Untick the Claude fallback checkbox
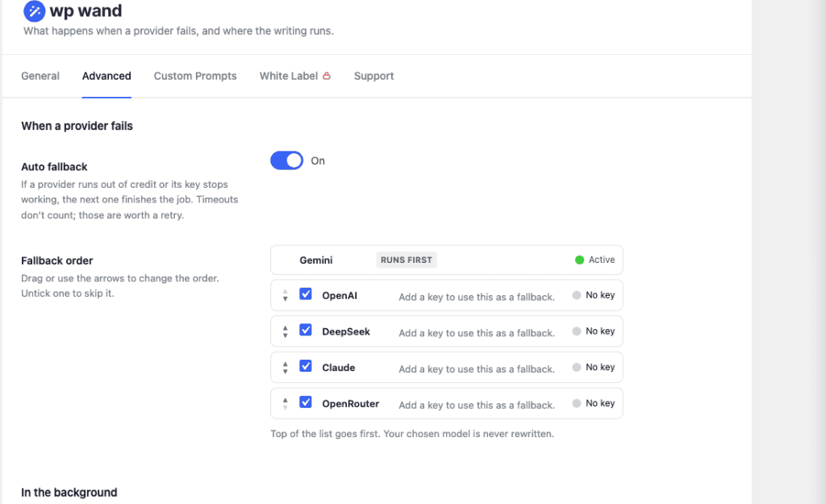The image size is (826, 504). coord(306,366)
